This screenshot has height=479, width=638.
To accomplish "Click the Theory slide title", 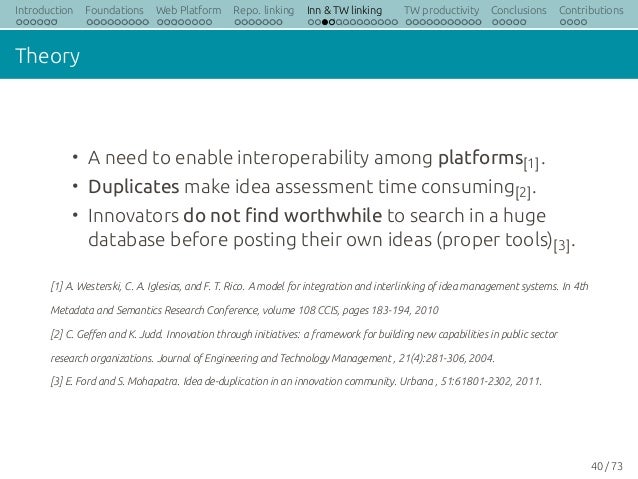I will tap(47, 56).
